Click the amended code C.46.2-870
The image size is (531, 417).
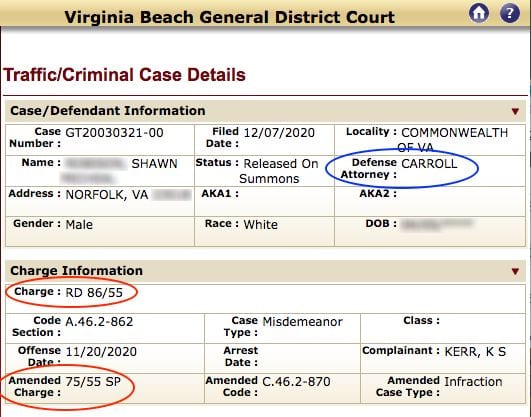pos(296,382)
